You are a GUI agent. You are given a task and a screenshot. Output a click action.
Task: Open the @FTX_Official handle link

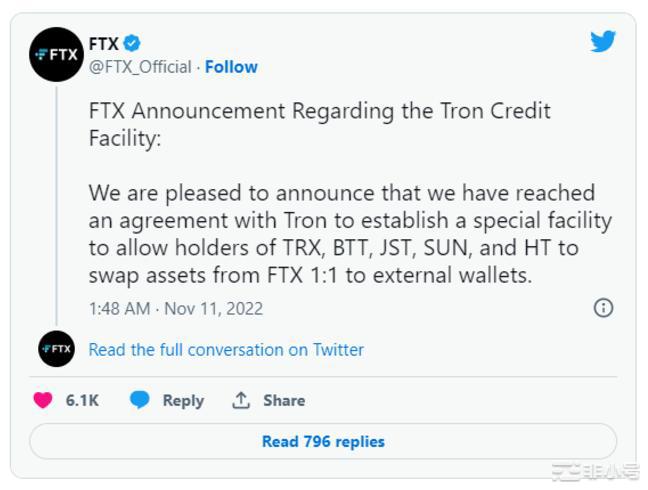(x=140, y=67)
